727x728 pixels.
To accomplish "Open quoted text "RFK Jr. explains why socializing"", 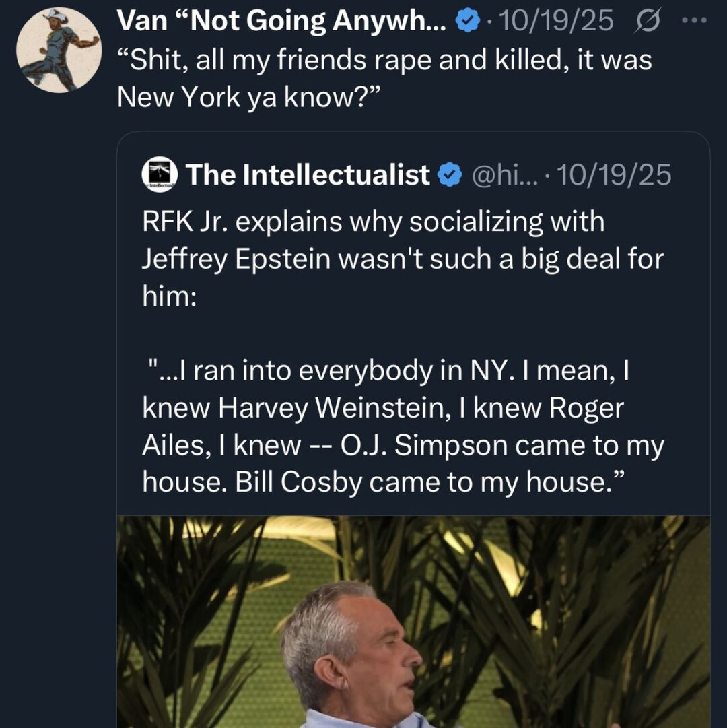I will [373, 223].
